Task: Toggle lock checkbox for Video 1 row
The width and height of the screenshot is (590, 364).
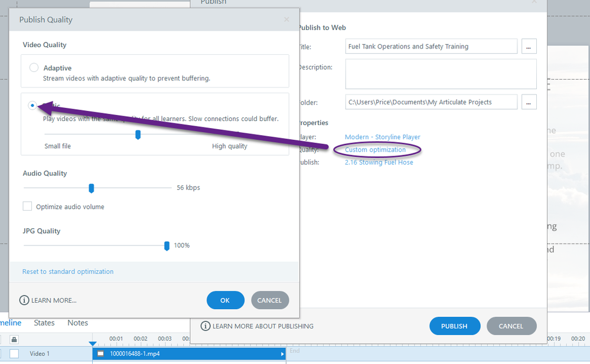Action: (x=14, y=353)
